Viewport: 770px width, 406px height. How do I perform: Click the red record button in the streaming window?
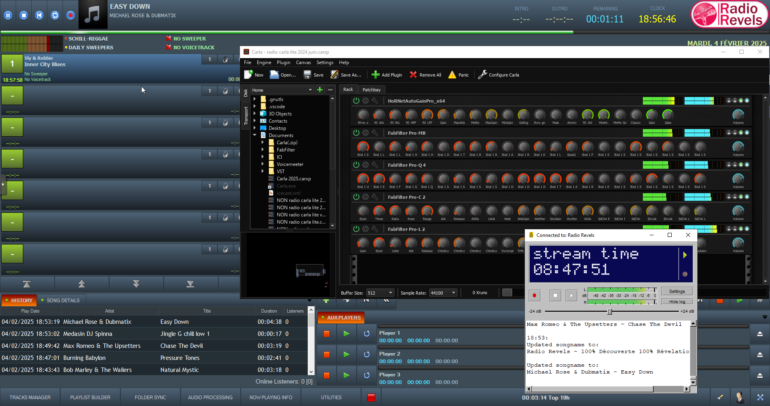click(x=534, y=296)
